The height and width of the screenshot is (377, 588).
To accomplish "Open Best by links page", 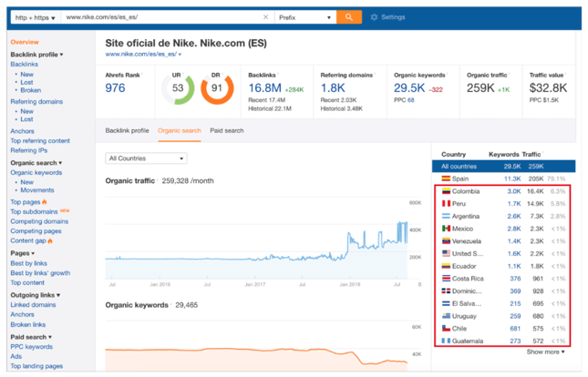I will (x=29, y=263).
